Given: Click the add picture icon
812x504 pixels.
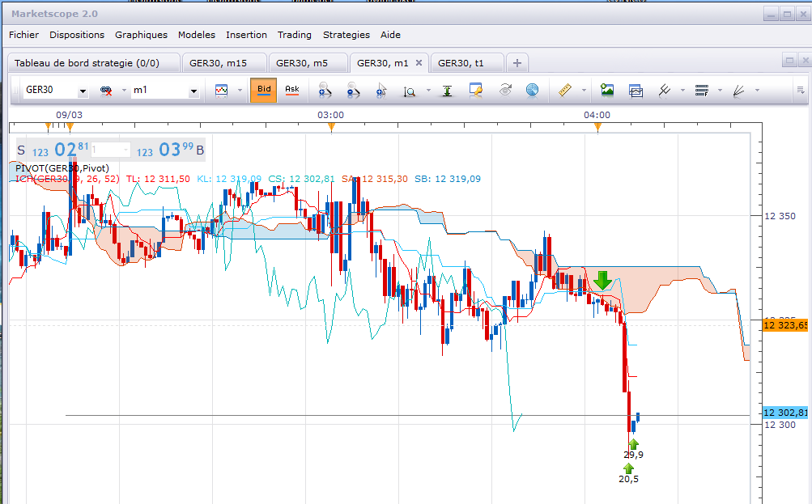Looking at the screenshot, I should click(x=607, y=91).
